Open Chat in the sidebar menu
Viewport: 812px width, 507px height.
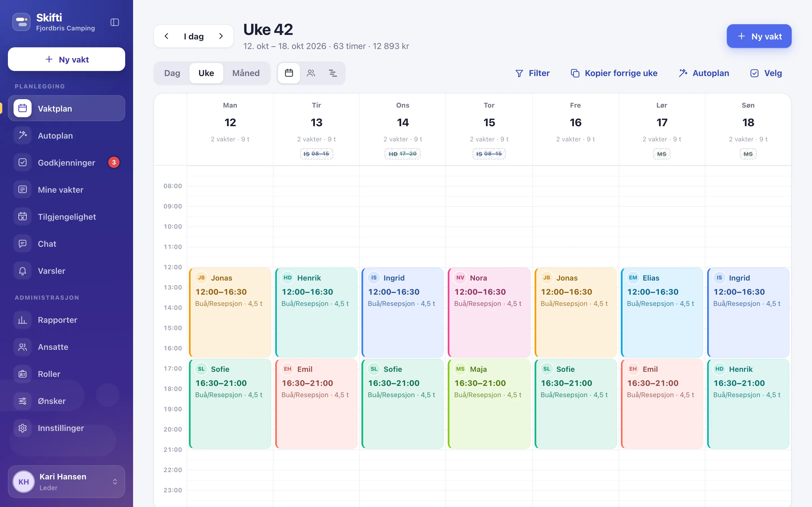click(67, 244)
